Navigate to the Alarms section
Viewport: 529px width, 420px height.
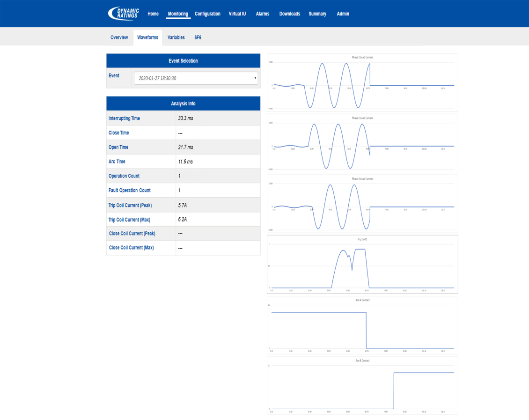click(x=262, y=14)
